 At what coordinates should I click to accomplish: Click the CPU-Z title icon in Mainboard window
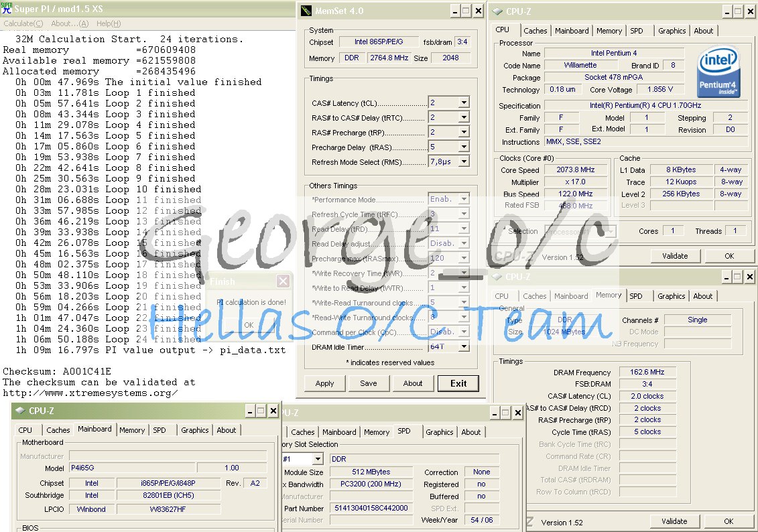click(20, 411)
